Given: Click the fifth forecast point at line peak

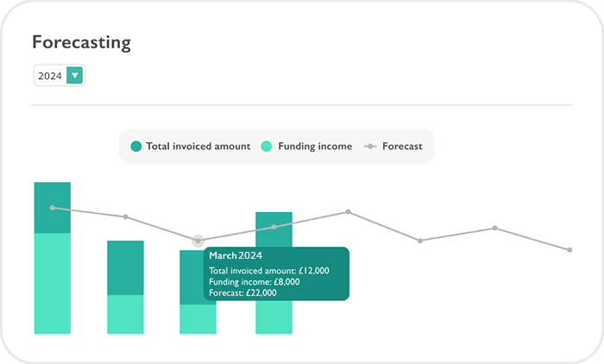Looking at the screenshot, I should (348, 211).
